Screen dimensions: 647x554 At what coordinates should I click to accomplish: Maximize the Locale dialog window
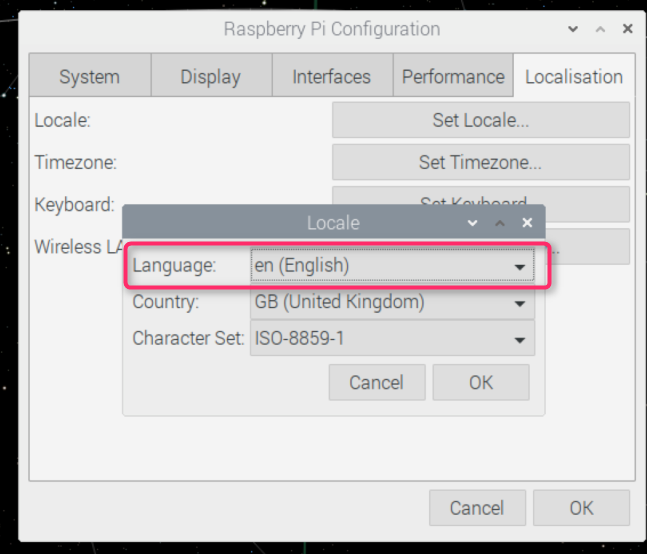[x=500, y=223]
